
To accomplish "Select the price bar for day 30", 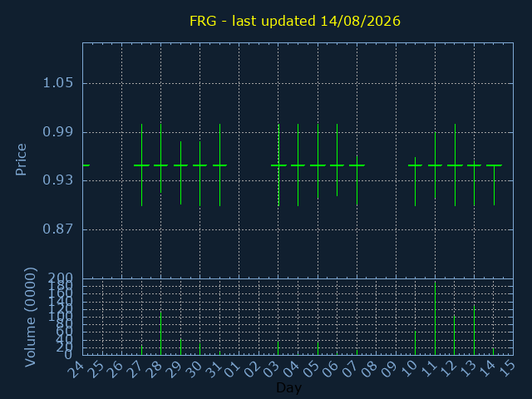I will (x=199, y=174).
